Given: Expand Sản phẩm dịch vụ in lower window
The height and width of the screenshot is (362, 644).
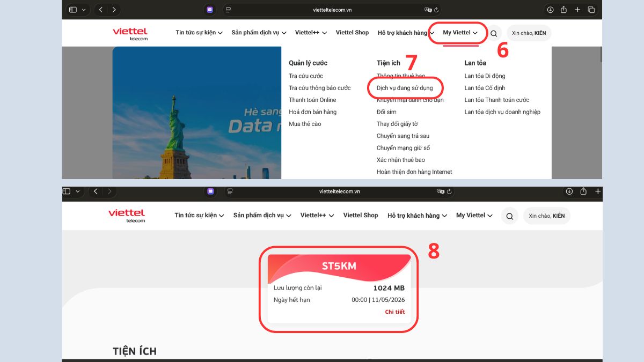Looking at the screenshot, I should [x=262, y=216].
